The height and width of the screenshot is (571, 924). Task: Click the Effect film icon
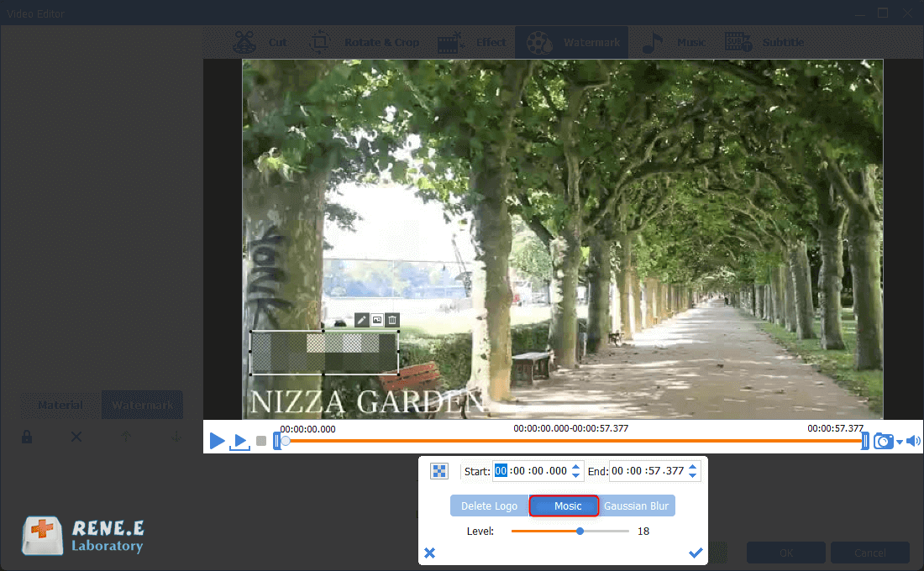[449, 43]
